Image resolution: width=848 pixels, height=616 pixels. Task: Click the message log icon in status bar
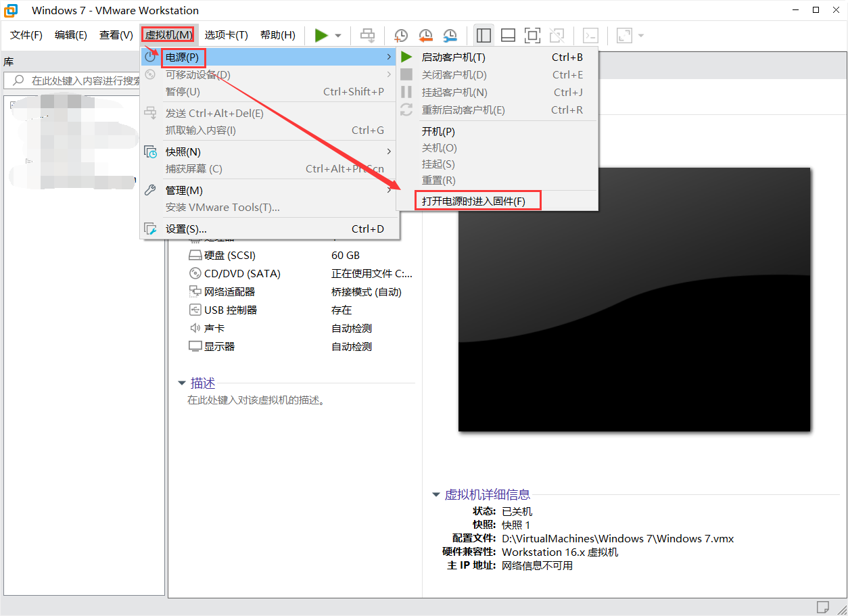[x=823, y=606]
